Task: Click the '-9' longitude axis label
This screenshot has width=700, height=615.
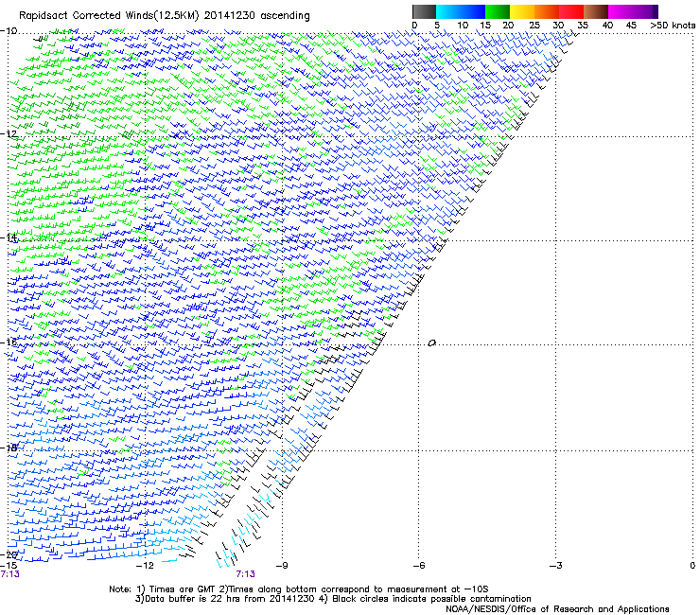Action: (x=282, y=566)
